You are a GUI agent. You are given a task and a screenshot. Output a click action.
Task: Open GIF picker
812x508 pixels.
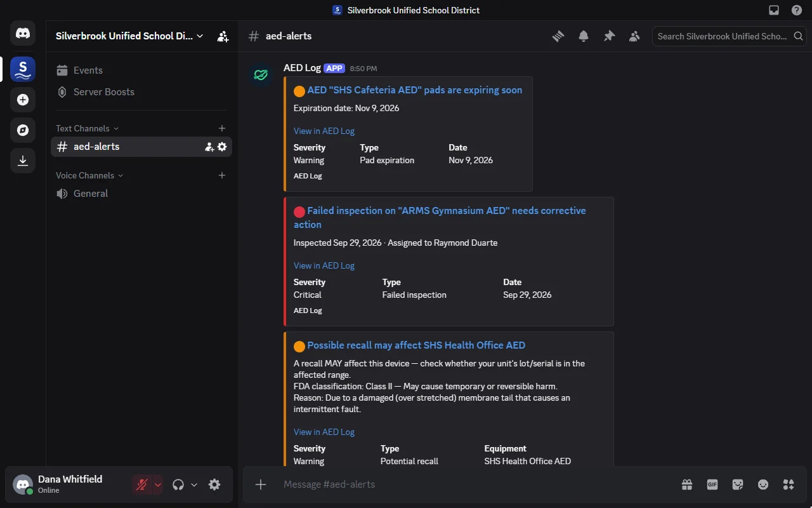[712, 485]
